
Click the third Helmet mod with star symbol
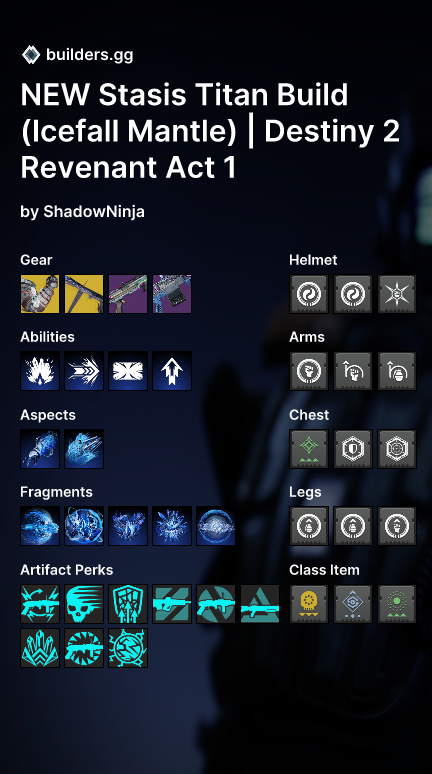click(x=397, y=294)
